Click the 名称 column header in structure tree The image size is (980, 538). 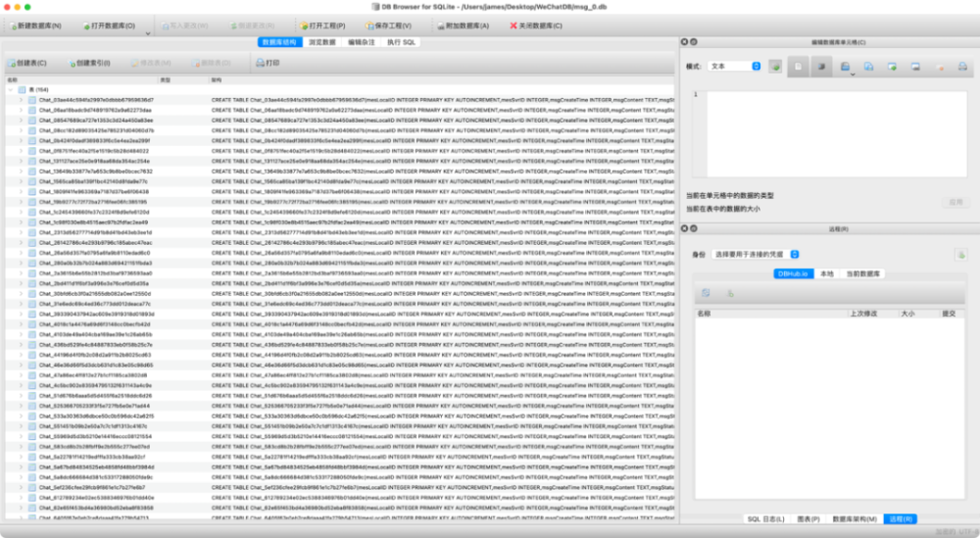coord(81,80)
